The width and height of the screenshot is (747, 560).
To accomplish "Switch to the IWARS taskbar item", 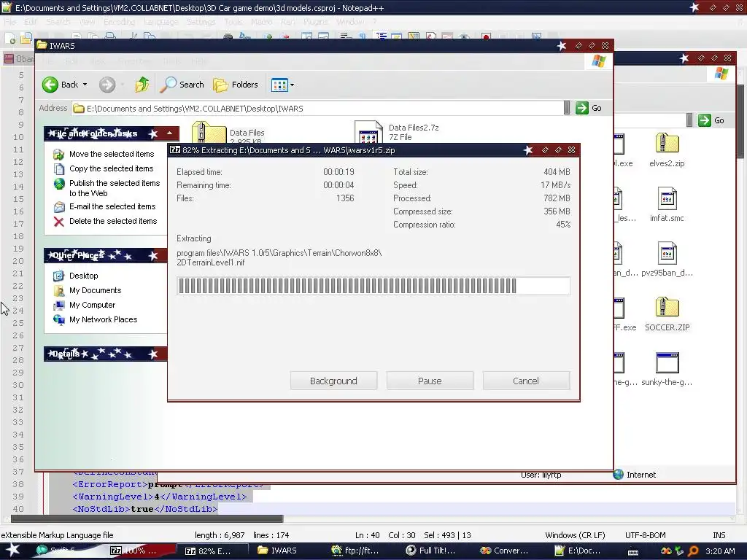I will 281,551.
